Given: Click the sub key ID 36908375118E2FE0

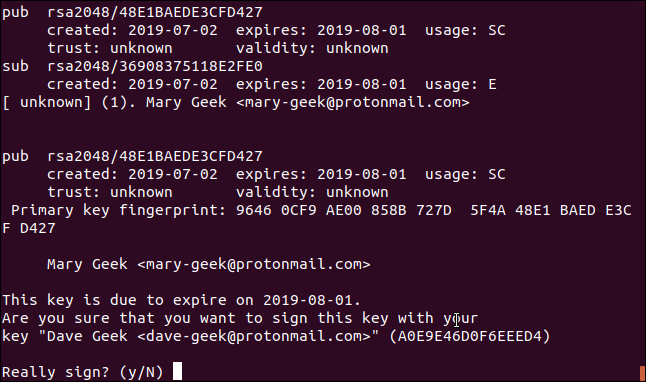Looking at the screenshot, I should click(190, 66).
